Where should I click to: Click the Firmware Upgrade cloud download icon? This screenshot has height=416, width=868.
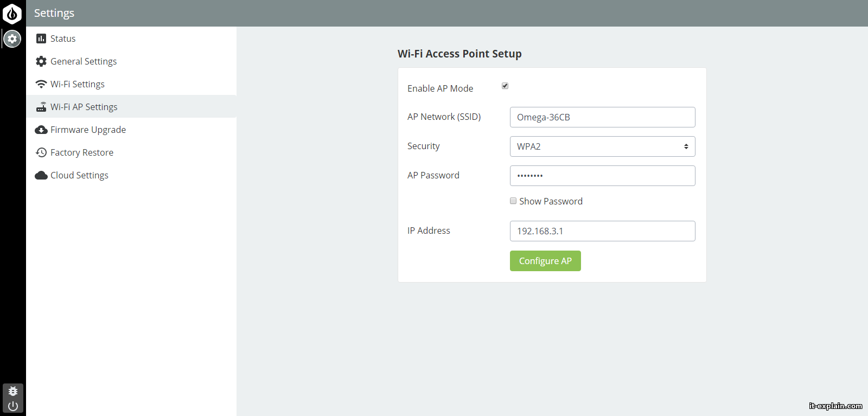pos(41,130)
